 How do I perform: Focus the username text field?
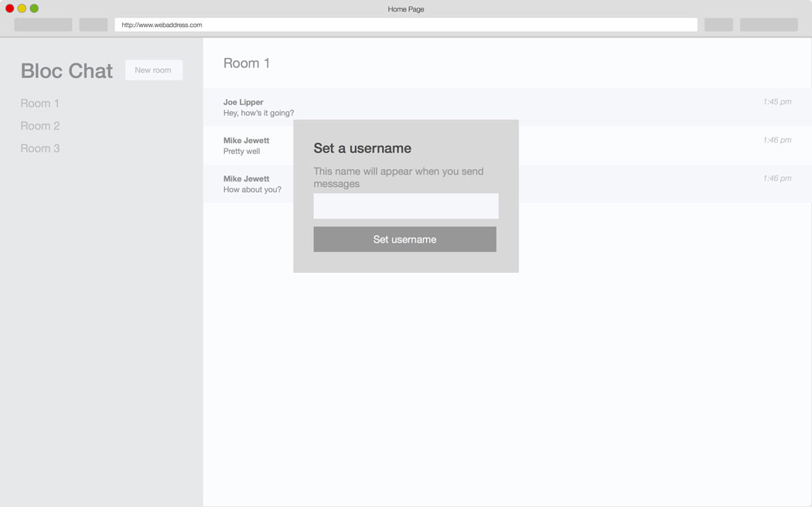pos(405,206)
